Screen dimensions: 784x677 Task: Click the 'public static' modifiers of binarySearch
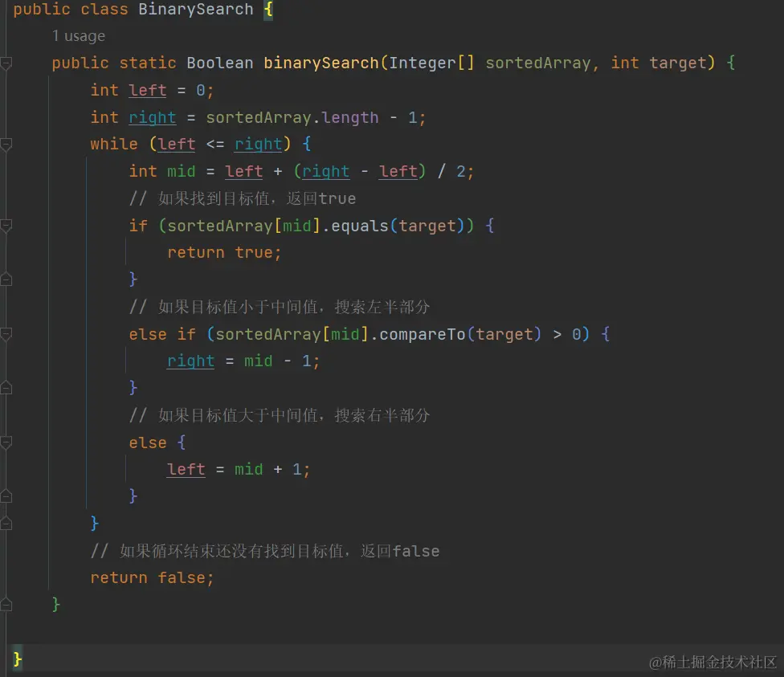click(x=114, y=63)
